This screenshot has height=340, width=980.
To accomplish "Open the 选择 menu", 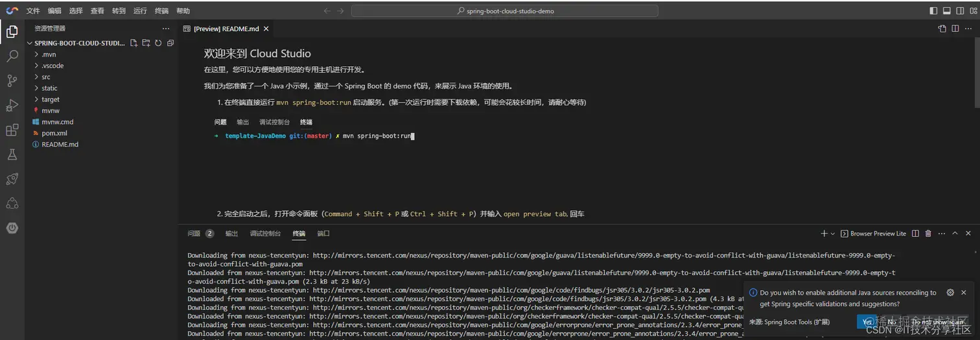I will pyautogui.click(x=76, y=11).
